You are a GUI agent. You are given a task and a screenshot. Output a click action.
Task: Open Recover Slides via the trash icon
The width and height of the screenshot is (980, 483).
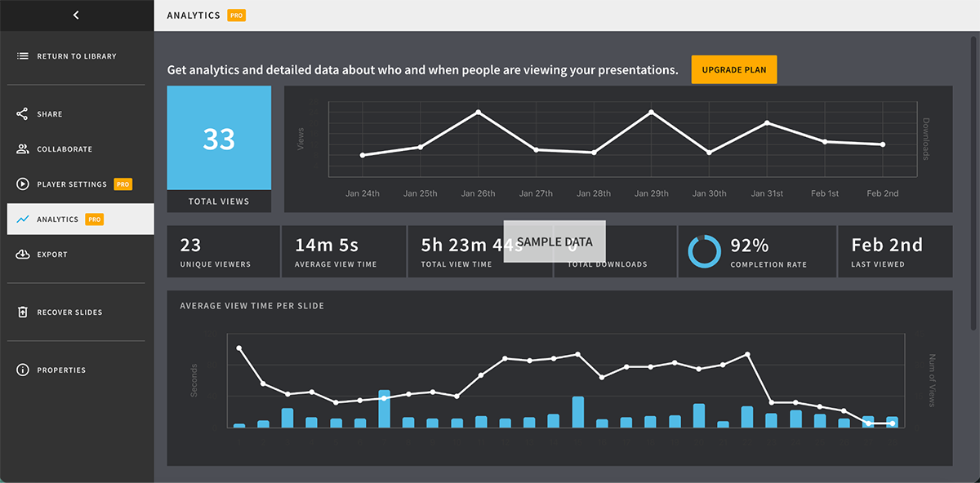(21, 312)
